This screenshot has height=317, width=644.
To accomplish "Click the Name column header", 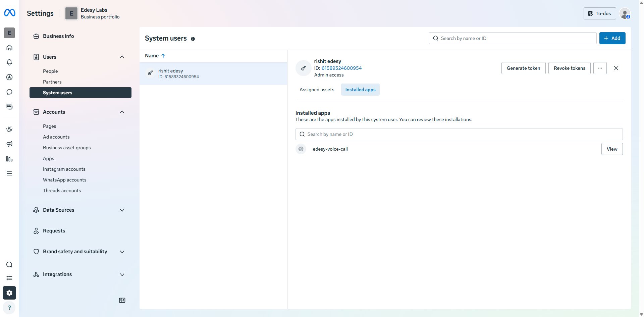I will [x=152, y=56].
